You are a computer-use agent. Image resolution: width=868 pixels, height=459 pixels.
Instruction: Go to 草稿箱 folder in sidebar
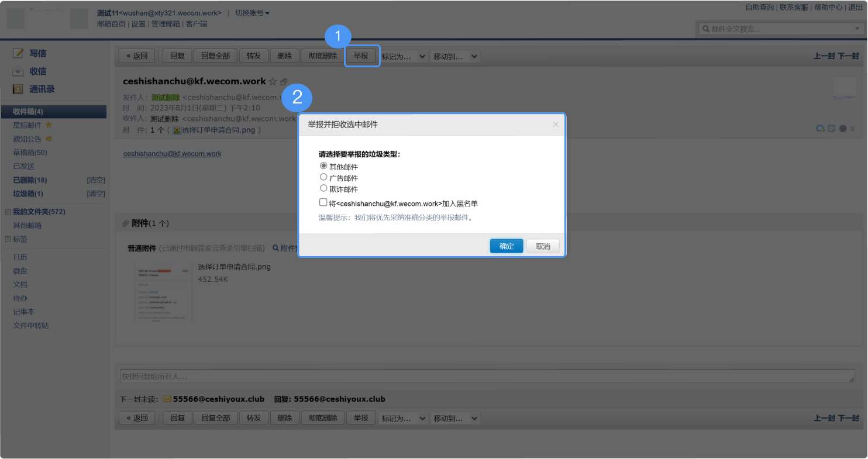(x=30, y=153)
